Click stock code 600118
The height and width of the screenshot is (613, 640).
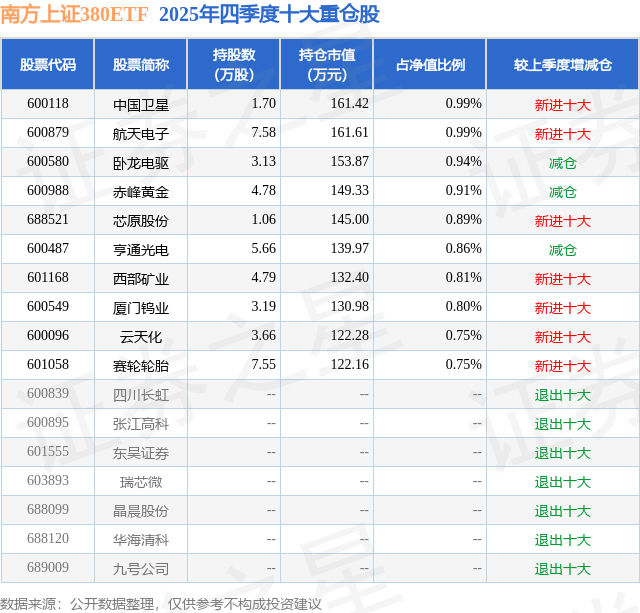click(x=48, y=104)
